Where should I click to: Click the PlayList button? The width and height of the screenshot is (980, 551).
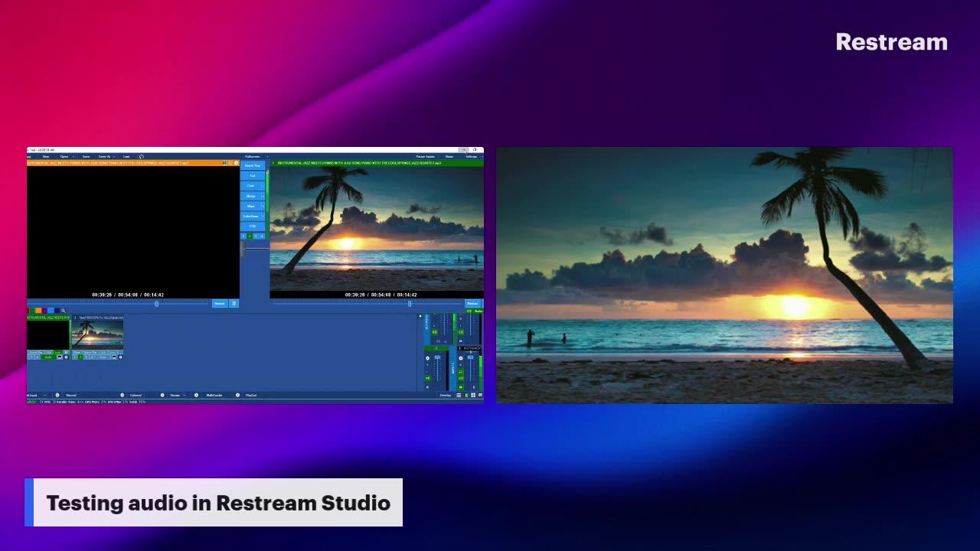coord(251,396)
